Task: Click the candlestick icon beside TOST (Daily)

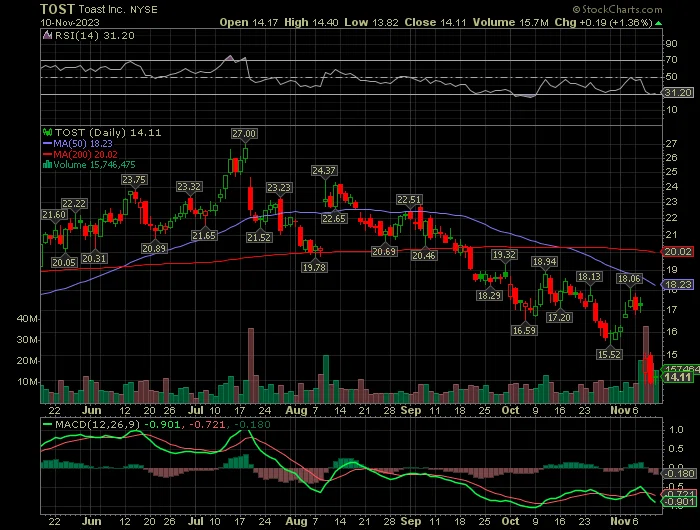Action: [x=47, y=132]
